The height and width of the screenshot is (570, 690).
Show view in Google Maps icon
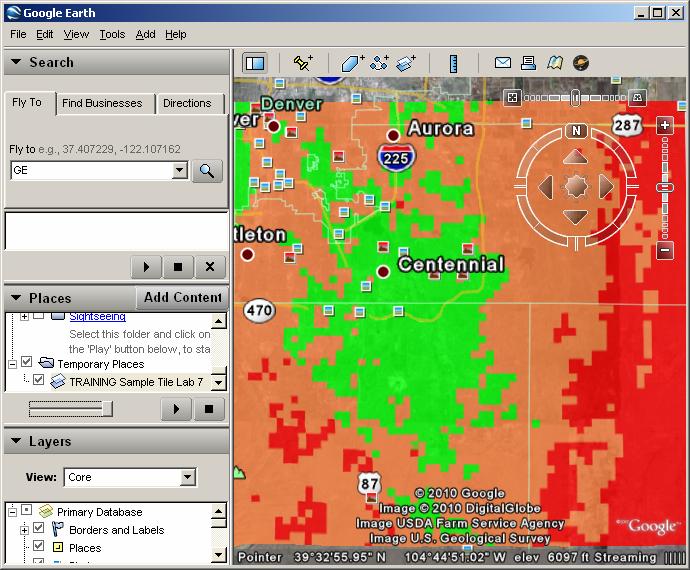click(554, 63)
